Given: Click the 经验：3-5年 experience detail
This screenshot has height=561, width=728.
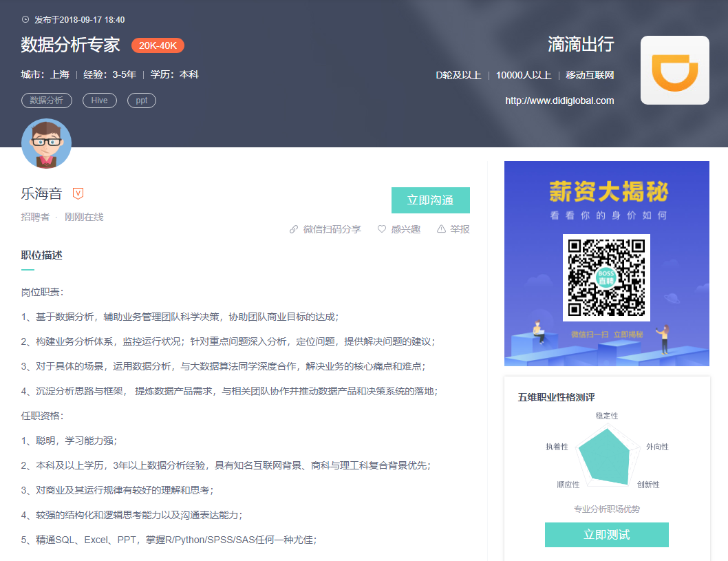Looking at the screenshot, I should pos(110,75).
